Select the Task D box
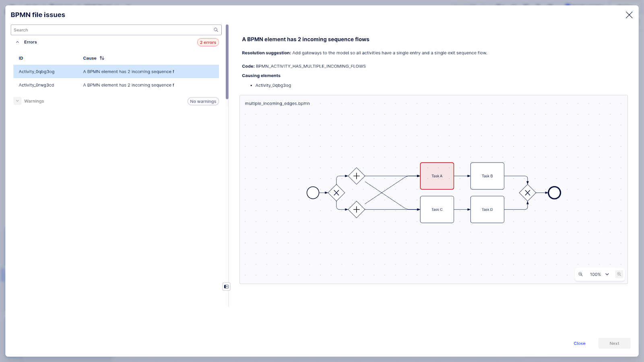Viewport: 644px width, 362px height. (x=487, y=210)
